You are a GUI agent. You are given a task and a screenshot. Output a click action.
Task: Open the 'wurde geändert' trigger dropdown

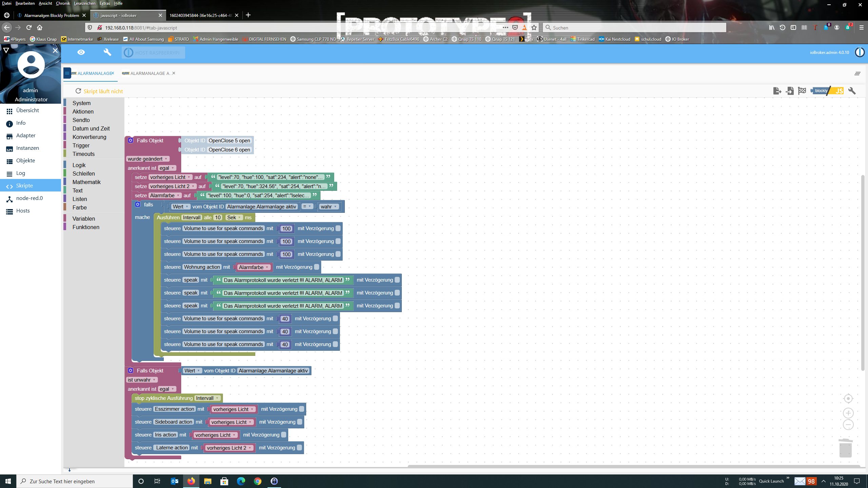click(148, 159)
